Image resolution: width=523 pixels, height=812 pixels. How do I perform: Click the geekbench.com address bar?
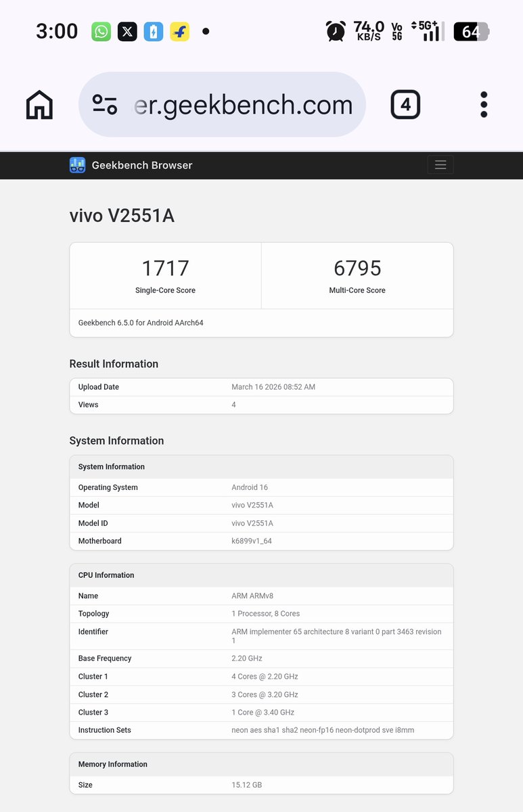223,105
